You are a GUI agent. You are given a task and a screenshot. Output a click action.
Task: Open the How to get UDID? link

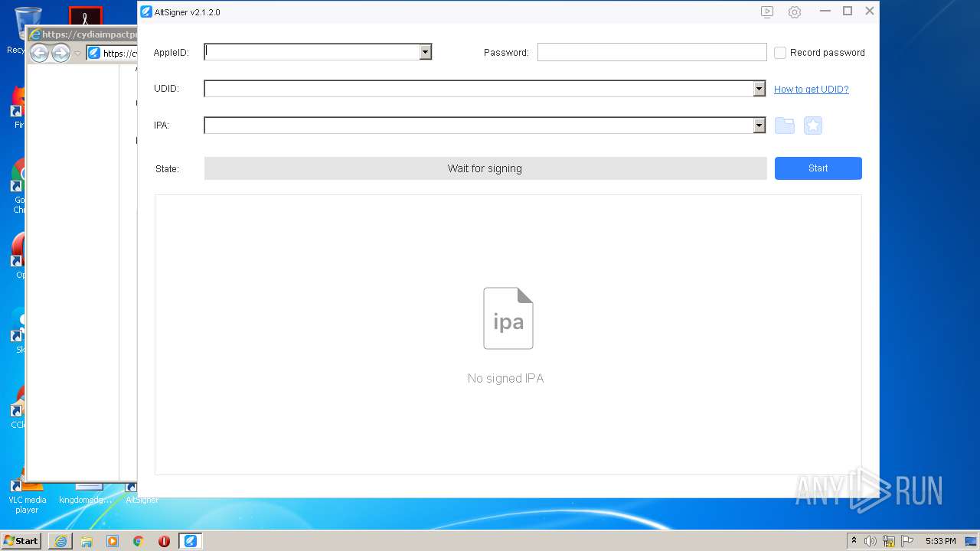812,90
